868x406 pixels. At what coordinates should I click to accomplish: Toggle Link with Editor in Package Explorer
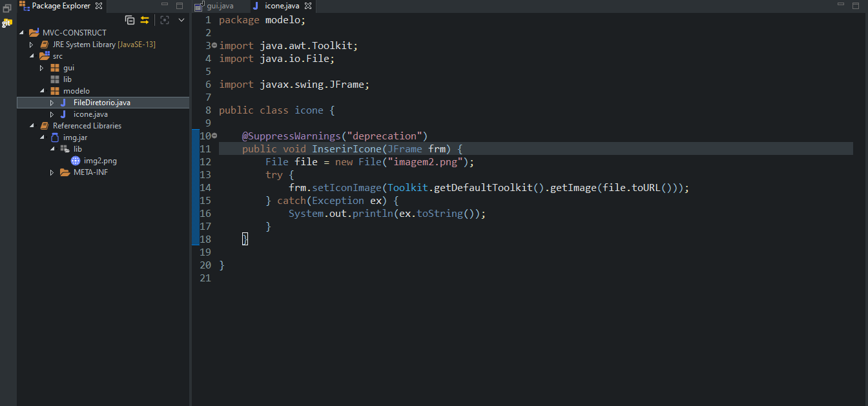tap(145, 20)
